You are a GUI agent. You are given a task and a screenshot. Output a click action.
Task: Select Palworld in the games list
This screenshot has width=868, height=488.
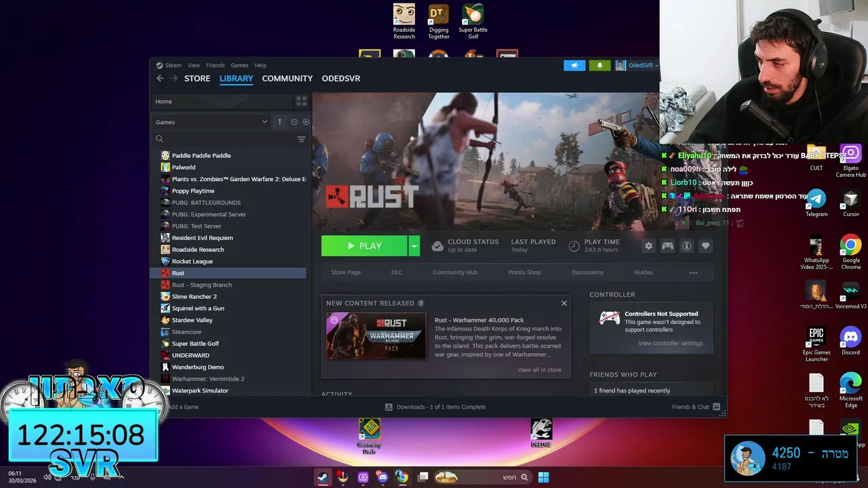[x=183, y=167]
